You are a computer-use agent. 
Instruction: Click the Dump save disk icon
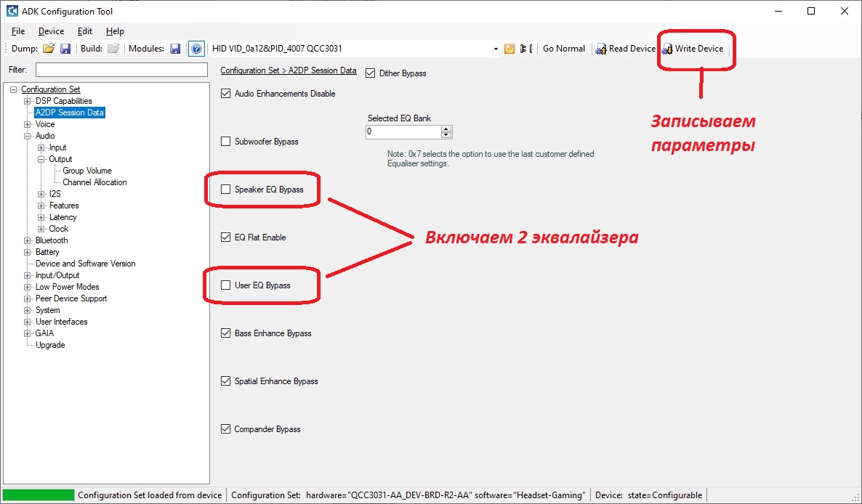[65, 49]
